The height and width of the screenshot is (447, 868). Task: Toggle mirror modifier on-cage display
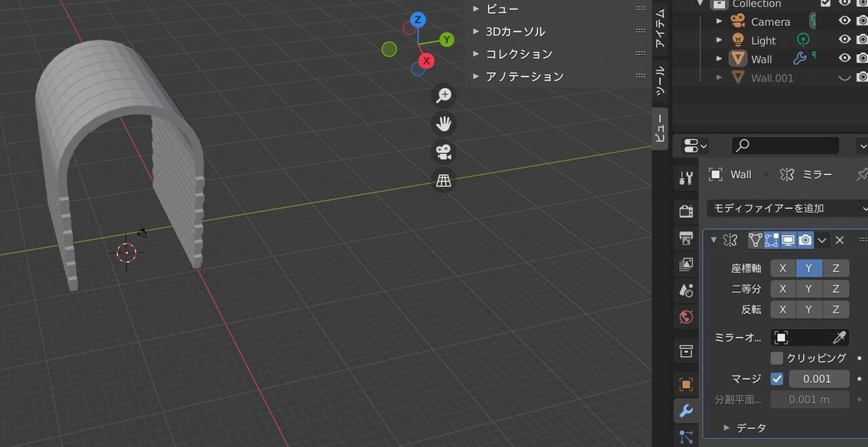tap(755, 240)
